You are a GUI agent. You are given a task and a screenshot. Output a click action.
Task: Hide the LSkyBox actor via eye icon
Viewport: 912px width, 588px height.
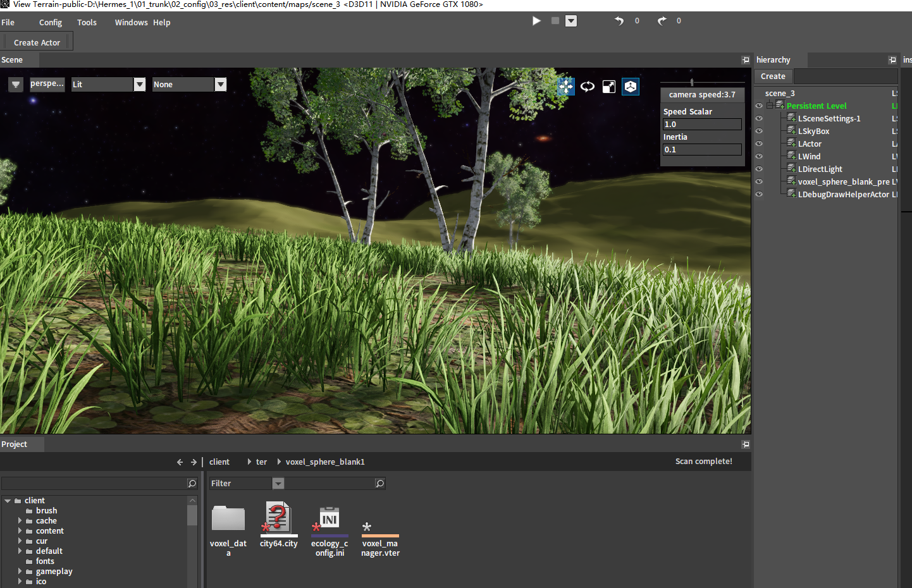[x=759, y=132]
